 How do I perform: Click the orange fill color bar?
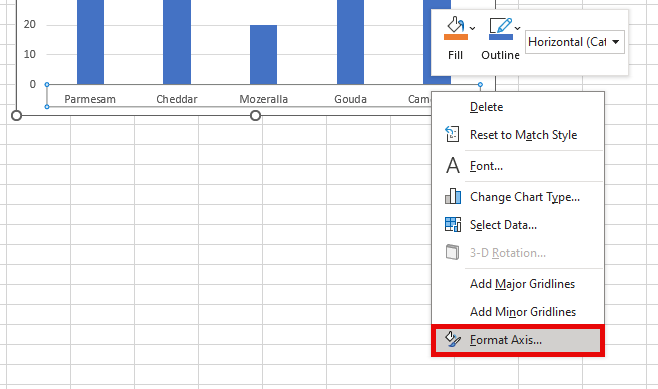[x=456, y=37]
